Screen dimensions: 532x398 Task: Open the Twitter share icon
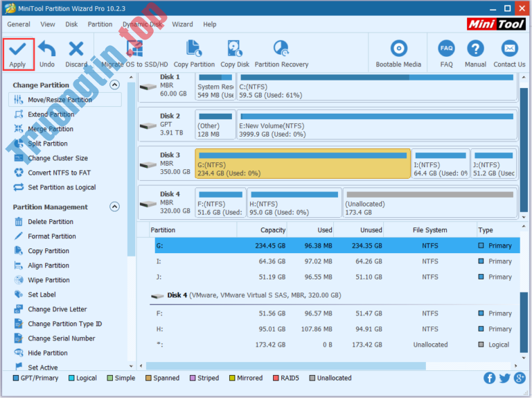(504, 378)
